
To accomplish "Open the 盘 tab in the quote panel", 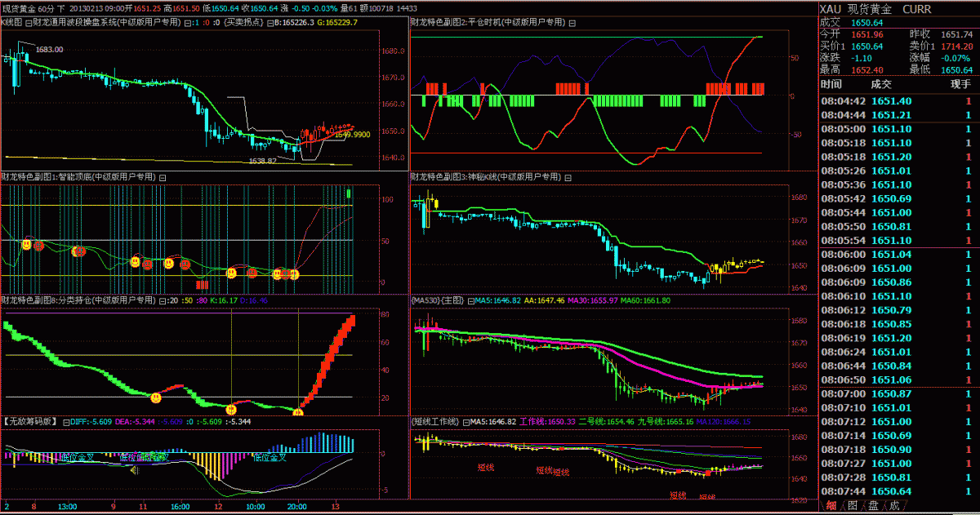I will [x=874, y=505].
